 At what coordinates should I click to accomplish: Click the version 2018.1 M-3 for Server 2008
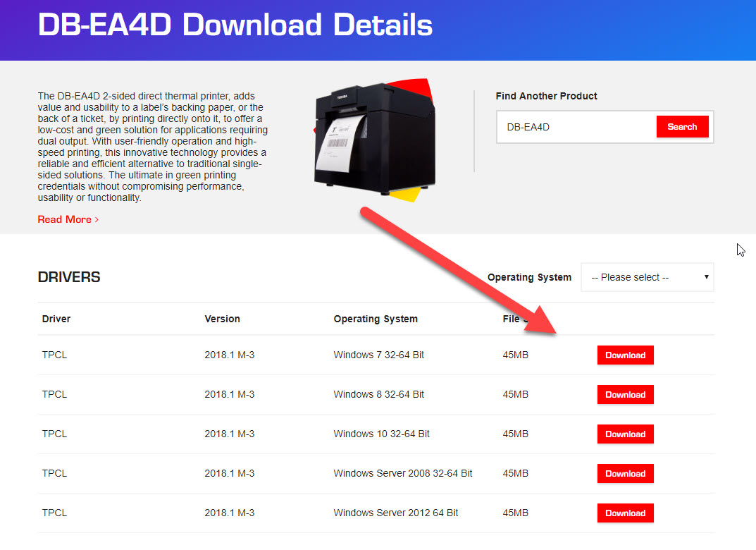coord(230,474)
